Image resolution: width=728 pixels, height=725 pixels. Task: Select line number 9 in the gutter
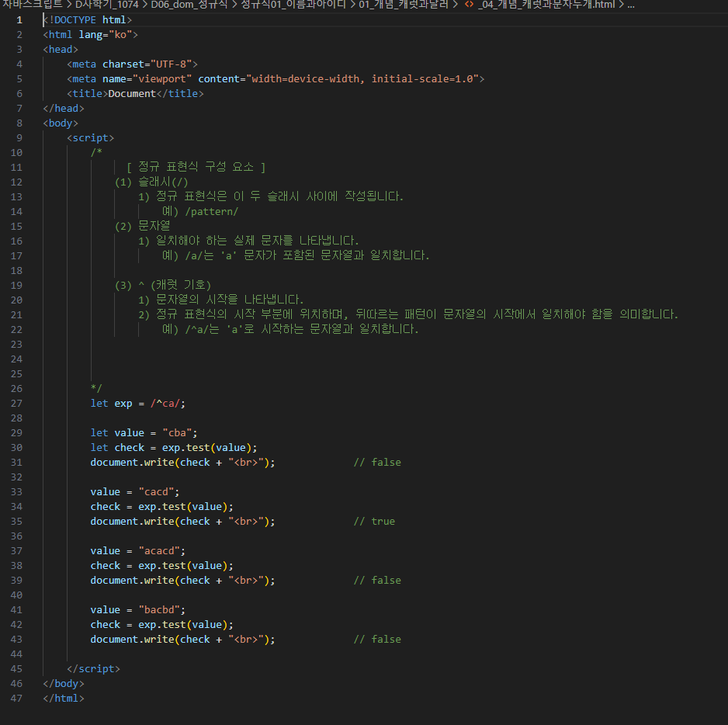coord(19,138)
